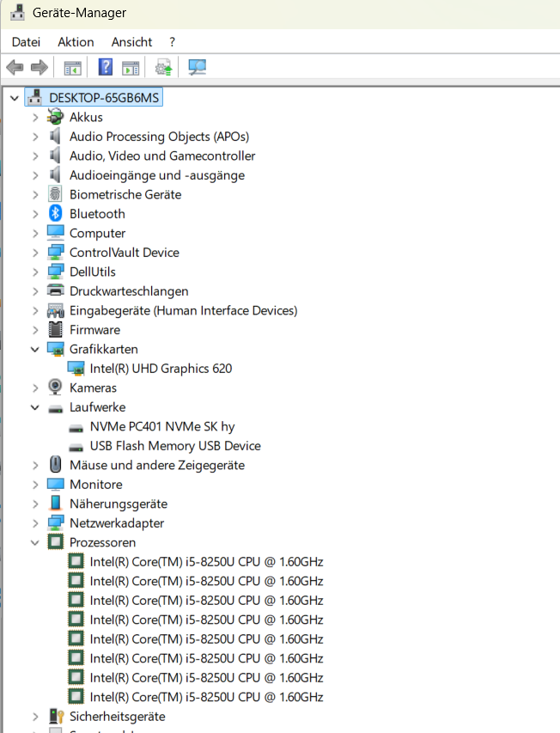The width and height of the screenshot is (560, 733).
Task: Select the last i5-8250U processor entry
Action: 206,697
